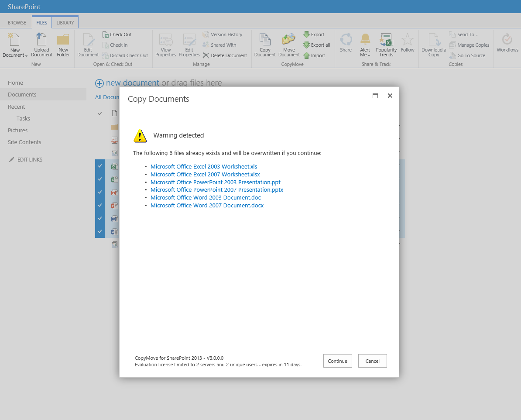
Task: Click the Export button in CopyMove group
Action: 314,34
